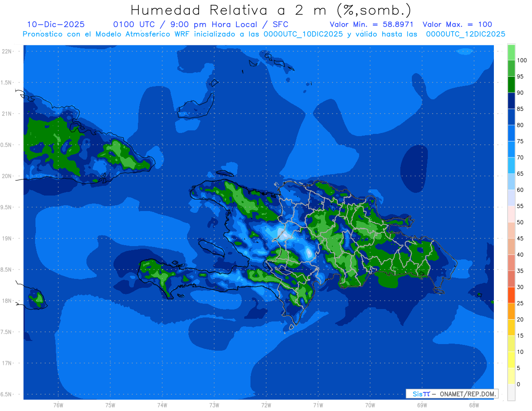Pick the blue 80-85 legend swatch
The height and width of the screenshot is (411, 532).
[x=511, y=117]
